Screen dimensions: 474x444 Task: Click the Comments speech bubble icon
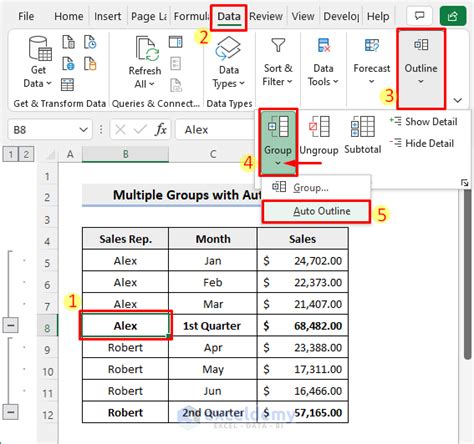[x=419, y=16]
